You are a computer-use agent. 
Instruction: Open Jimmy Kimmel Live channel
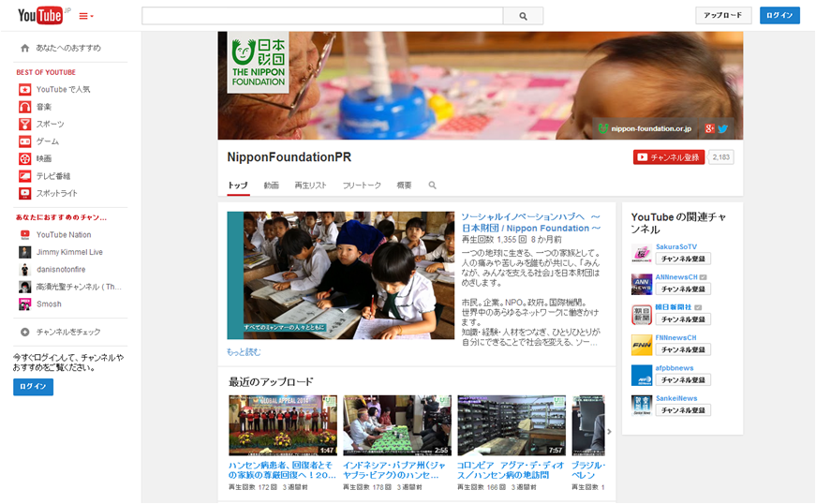[69, 252]
